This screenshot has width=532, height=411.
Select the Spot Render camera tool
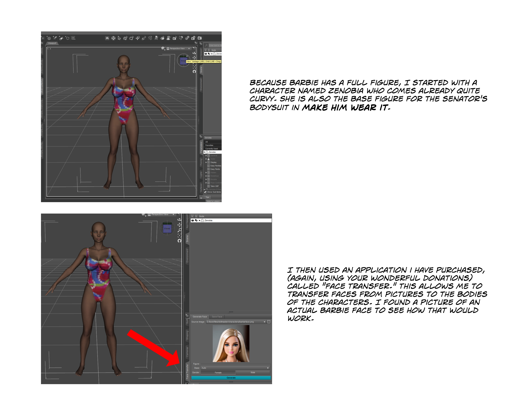(175, 38)
